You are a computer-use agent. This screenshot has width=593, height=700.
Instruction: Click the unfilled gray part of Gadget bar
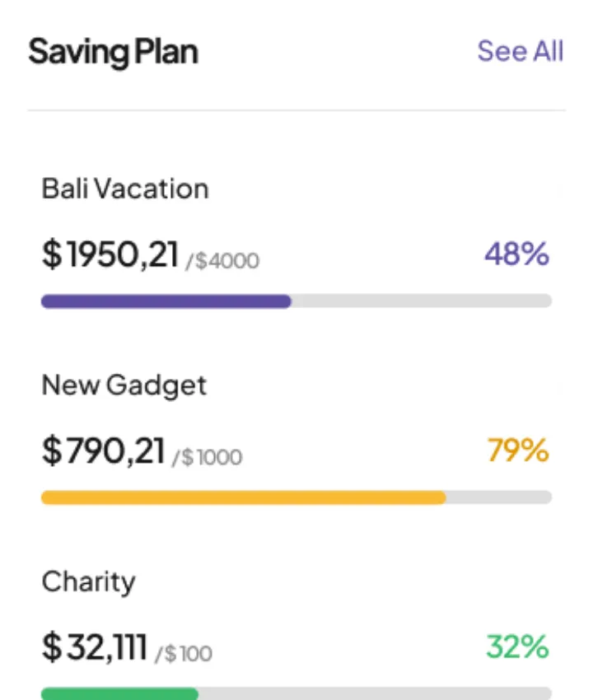tap(499, 497)
